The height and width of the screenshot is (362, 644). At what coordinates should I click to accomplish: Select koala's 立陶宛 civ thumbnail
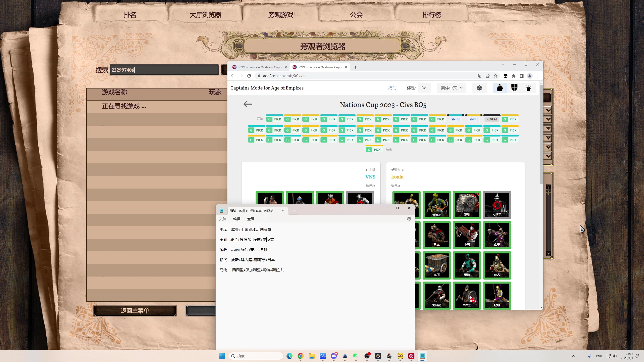pyautogui.click(x=497, y=205)
